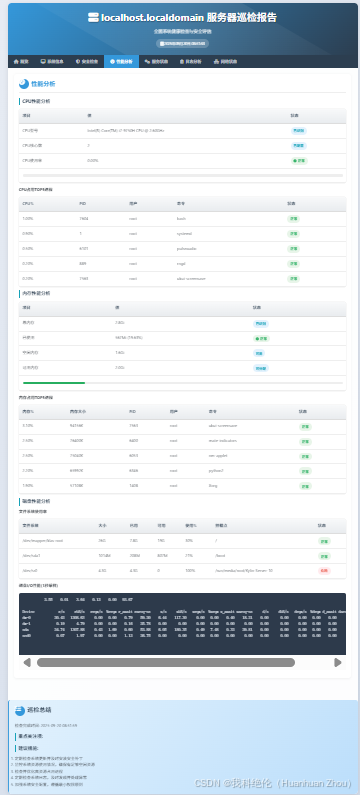Click the /dev/sda1 filesystem cell
This screenshot has height=795, width=360.
coord(31,556)
